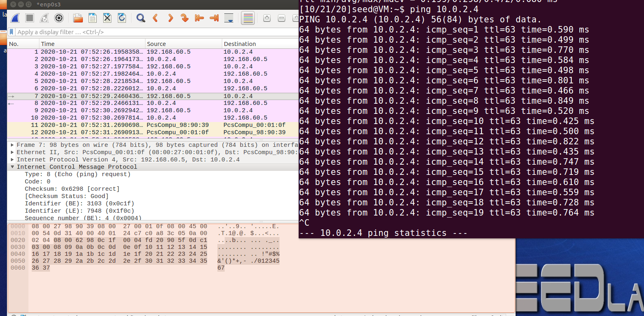Select packet 5 in the list
Image resolution: width=644 pixels, height=316 pixels.
(153, 81)
